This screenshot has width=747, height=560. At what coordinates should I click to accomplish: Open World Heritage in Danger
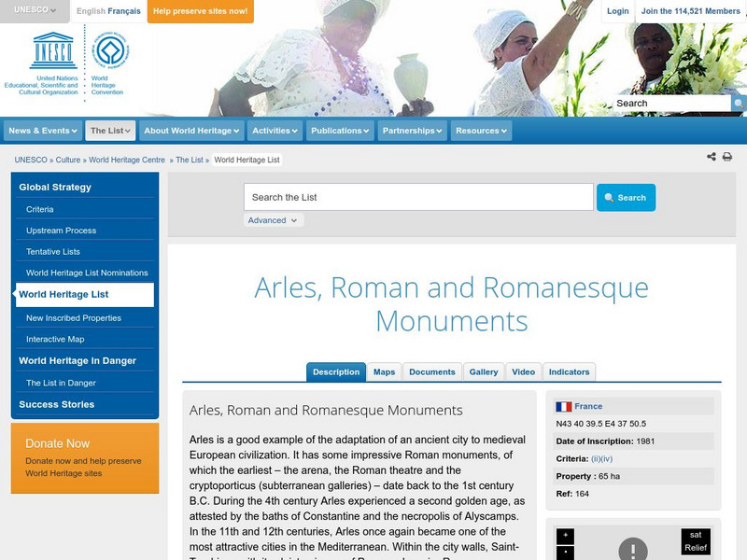(78, 361)
